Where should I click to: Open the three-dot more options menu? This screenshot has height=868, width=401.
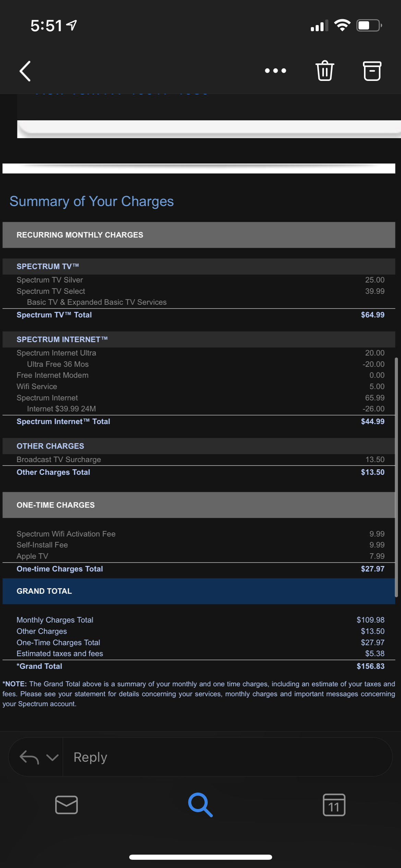point(276,71)
